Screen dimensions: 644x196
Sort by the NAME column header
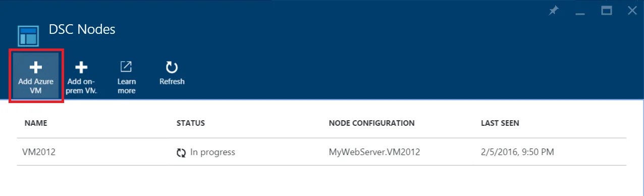click(x=36, y=123)
